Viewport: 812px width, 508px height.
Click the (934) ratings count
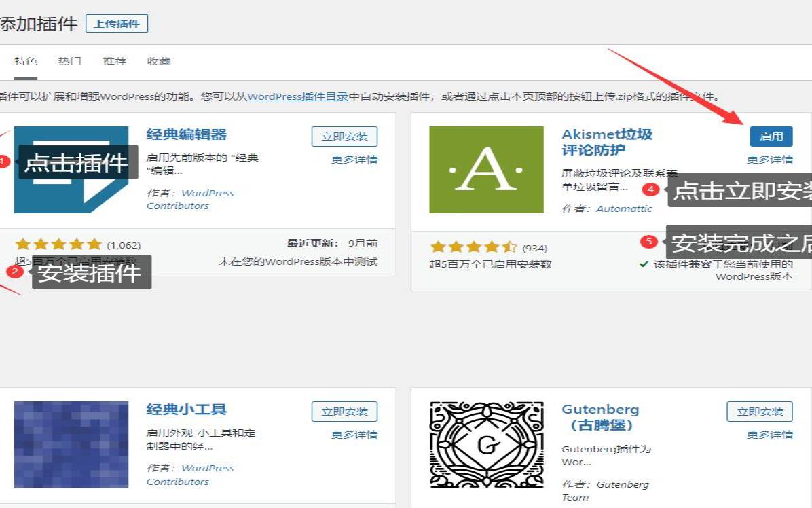coord(534,249)
